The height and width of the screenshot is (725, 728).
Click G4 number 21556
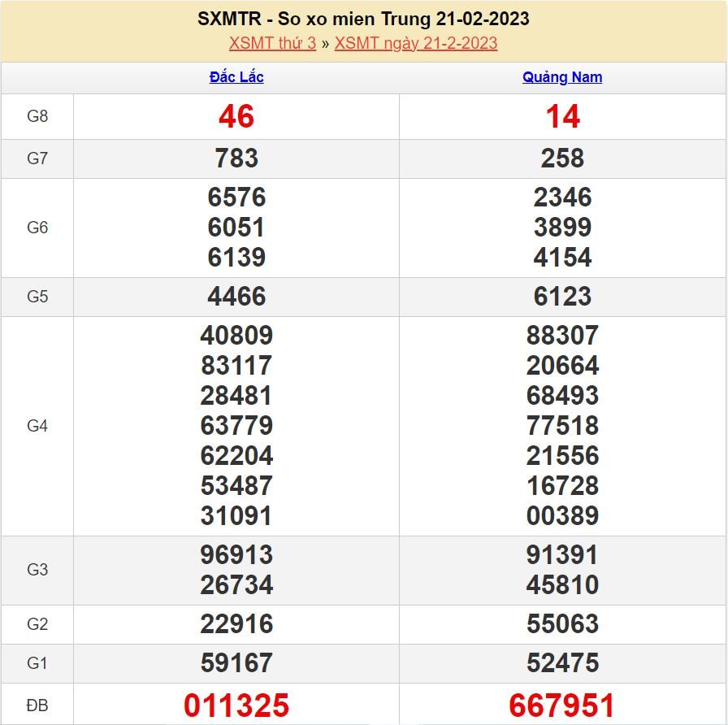click(x=562, y=456)
